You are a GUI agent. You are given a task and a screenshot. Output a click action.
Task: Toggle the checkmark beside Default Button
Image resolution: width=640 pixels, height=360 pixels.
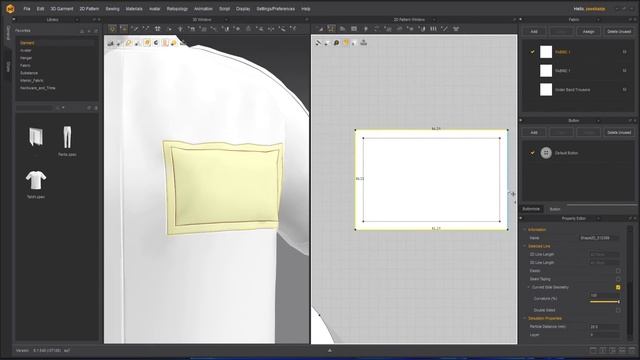(x=532, y=153)
